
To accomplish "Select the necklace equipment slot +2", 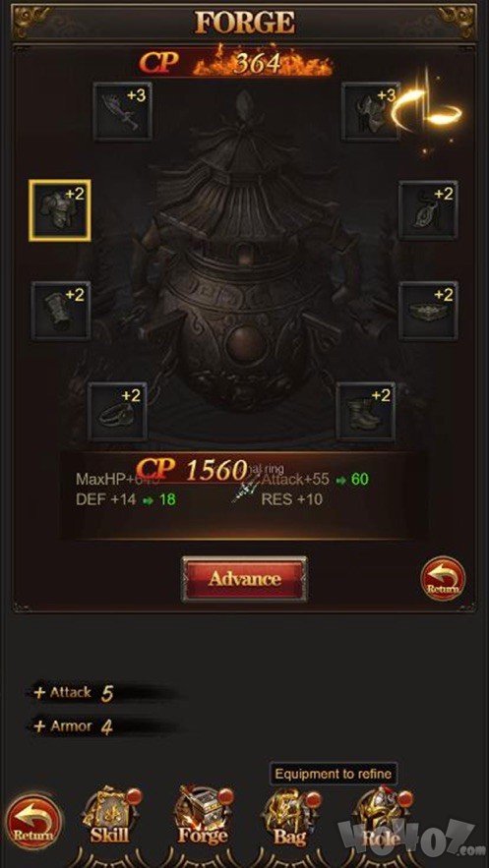I will point(428,209).
